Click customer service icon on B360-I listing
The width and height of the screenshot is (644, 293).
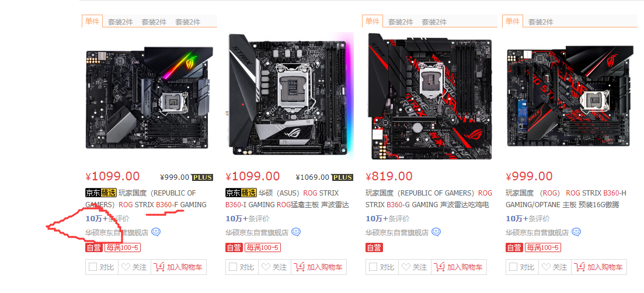click(295, 232)
